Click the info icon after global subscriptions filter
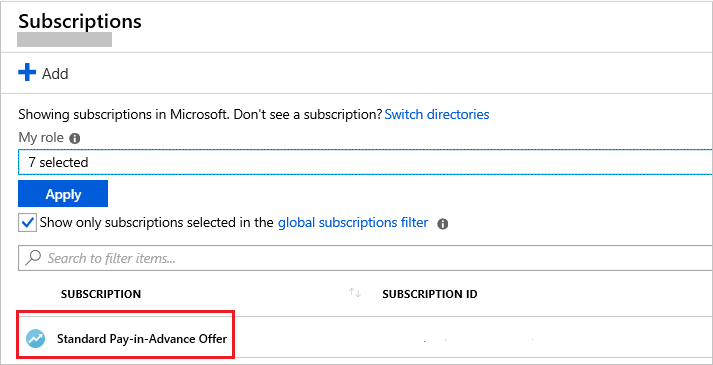 coord(442,224)
